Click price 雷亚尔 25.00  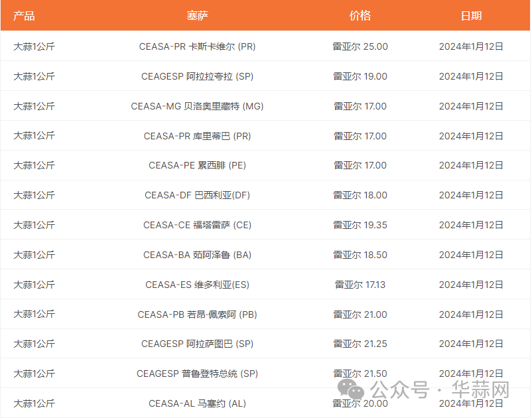tap(360, 46)
